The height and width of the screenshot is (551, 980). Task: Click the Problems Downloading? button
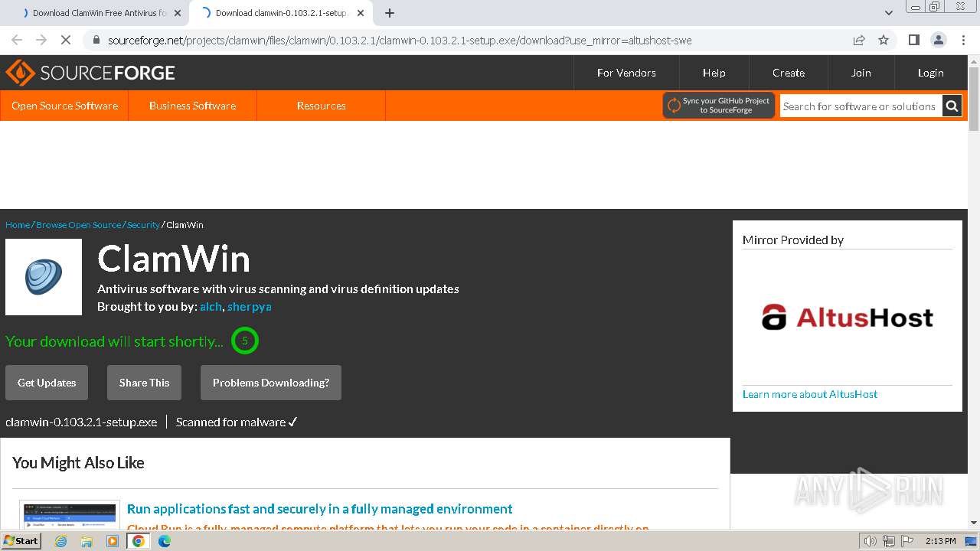pyautogui.click(x=271, y=383)
